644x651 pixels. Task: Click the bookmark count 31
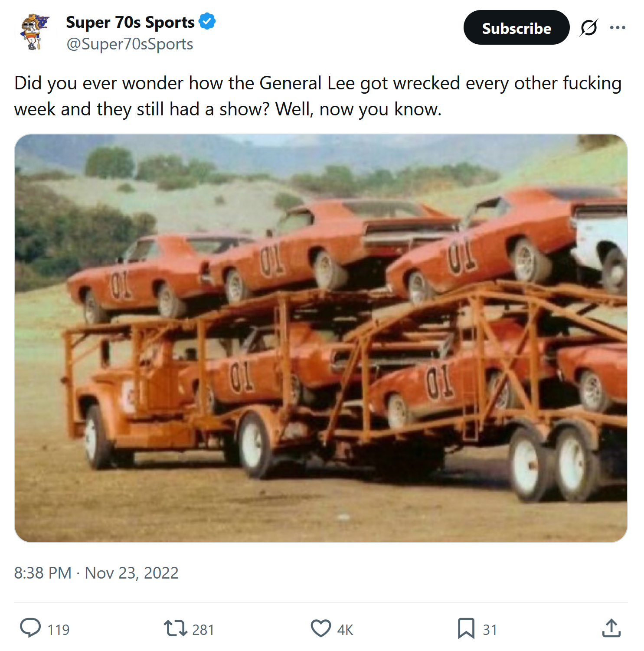point(490,630)
